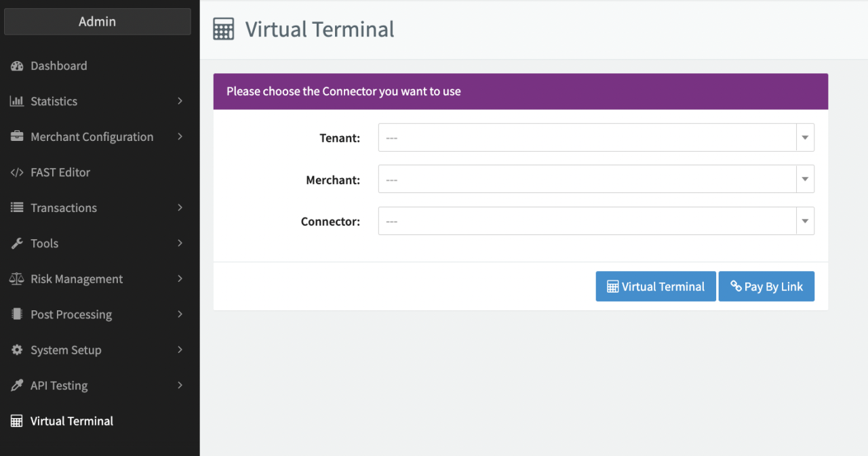The width and height of the screenshot is (868, 456).
Task: Open the Post Processing menu item
Action: (71, 314)
